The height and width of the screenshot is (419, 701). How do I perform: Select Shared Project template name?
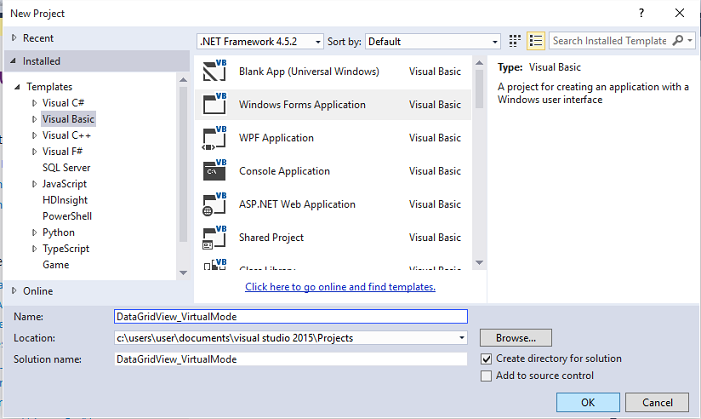(x=271, y=237)
